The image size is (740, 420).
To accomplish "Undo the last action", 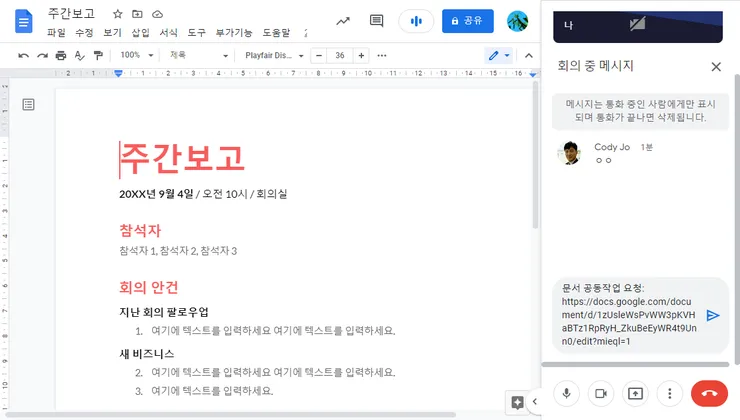I will (x=23, y=56).
